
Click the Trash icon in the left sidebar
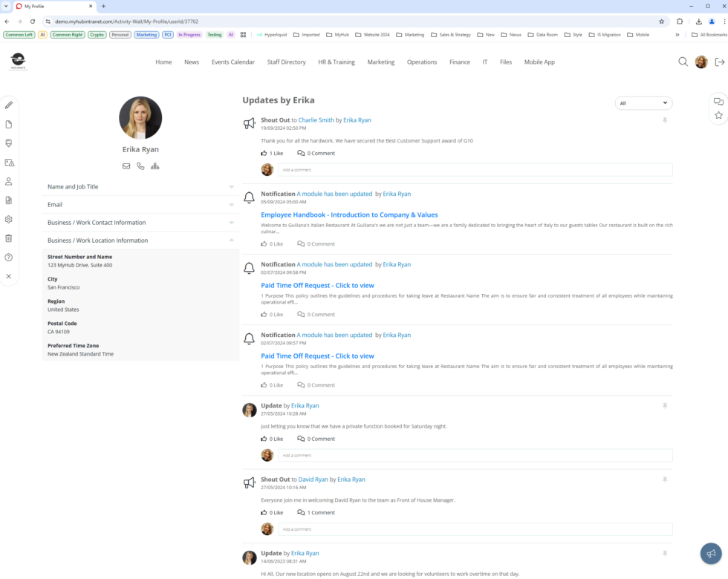(9, 238)
